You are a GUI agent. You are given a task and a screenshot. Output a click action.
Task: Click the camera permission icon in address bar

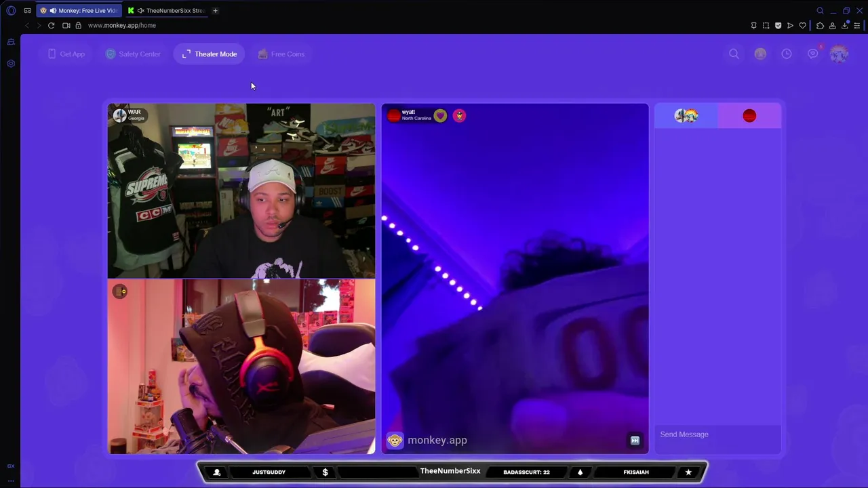[x=66, y=26]
